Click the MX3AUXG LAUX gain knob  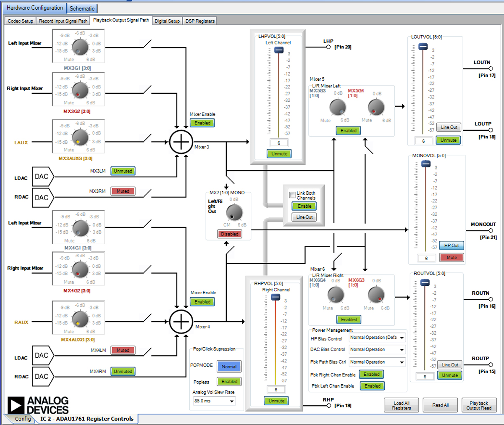click(80, 137)
